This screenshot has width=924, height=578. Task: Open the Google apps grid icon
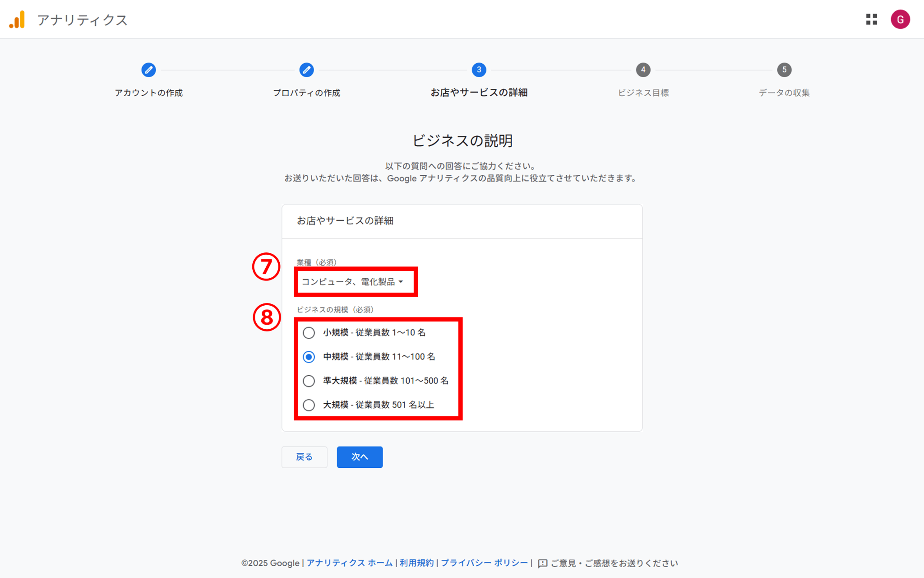[x=871, y=19]
